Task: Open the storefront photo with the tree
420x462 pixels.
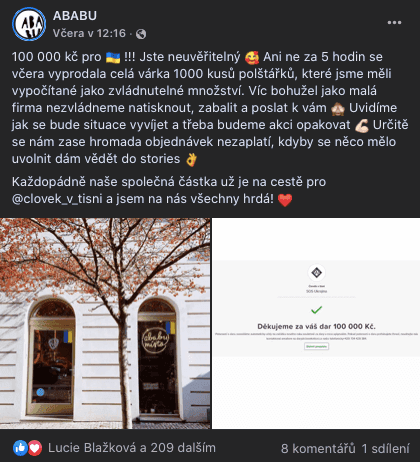Action: click(105, 323)
